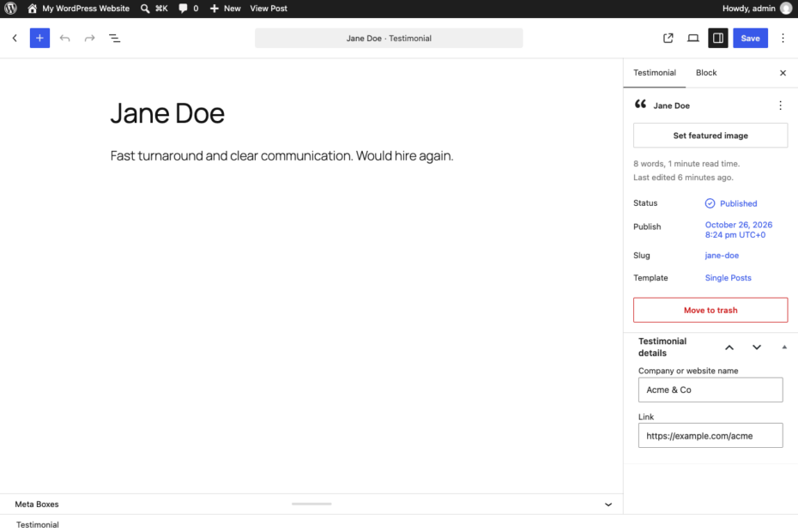The width and height of the screenshot is (798, 532).
Task: Switch to the Block tab
Action: point(706,73)
